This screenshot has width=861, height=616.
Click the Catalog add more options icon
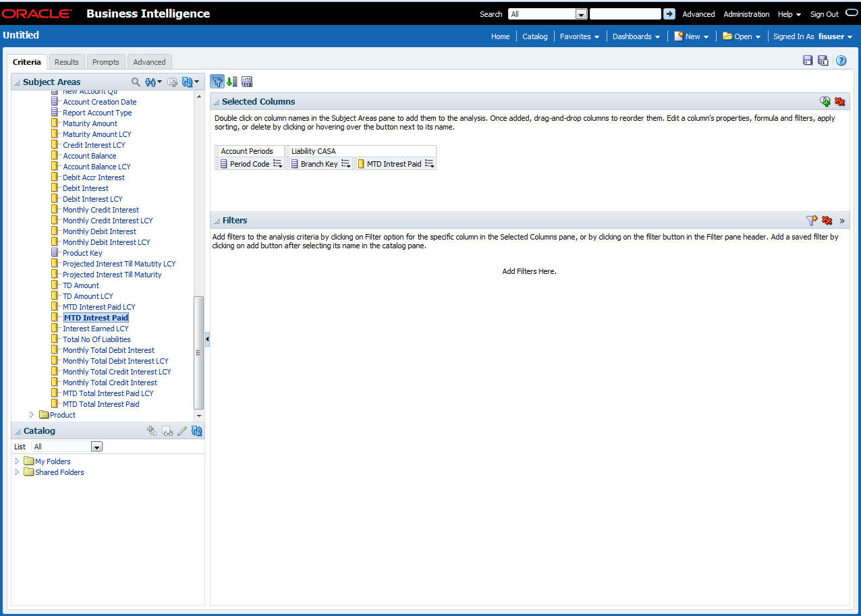click(152, 430)
